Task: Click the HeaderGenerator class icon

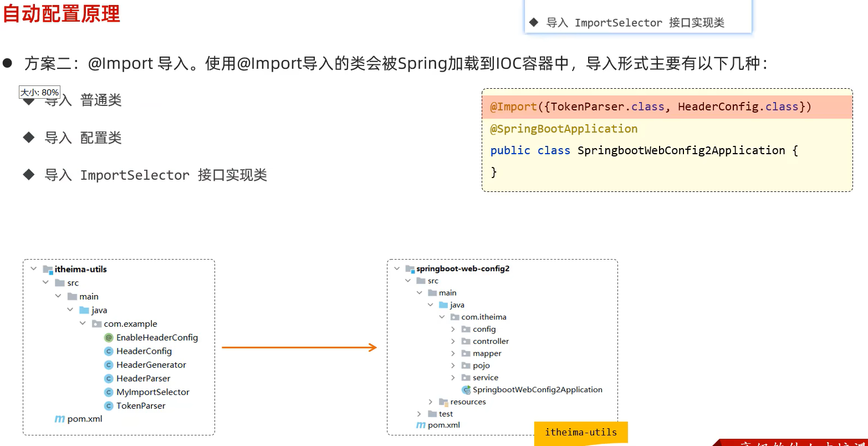Action: (x=109, y=365)
